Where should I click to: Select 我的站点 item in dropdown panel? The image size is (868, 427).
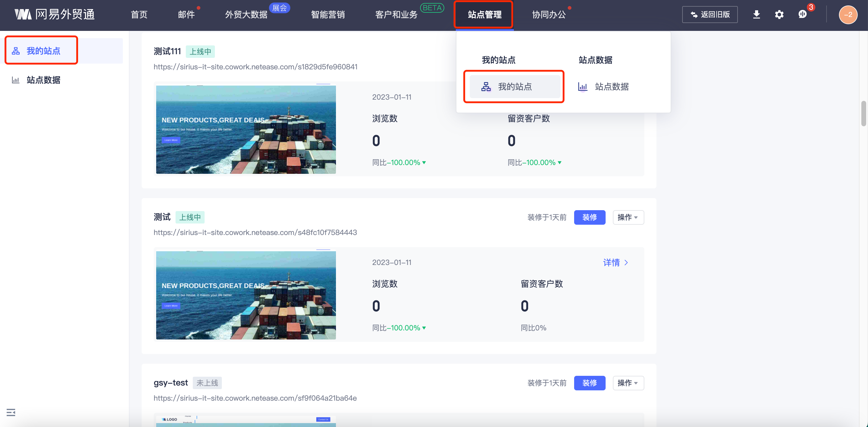[515, 87]
